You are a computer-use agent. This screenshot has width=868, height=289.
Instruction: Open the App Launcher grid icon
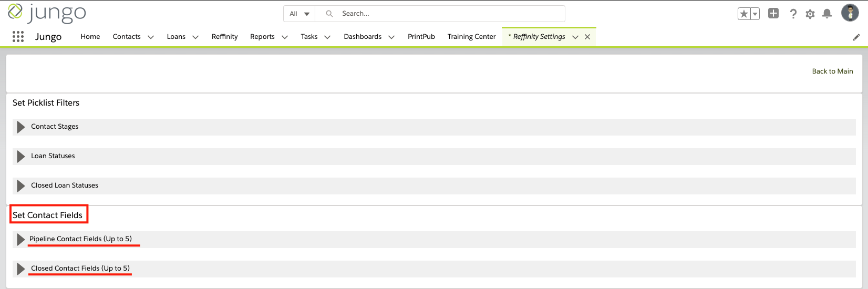(18, 37)
